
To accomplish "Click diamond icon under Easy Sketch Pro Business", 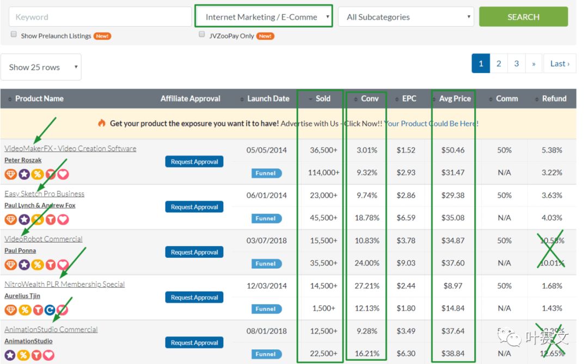I will pyautogui.click(x=11, y=219).
